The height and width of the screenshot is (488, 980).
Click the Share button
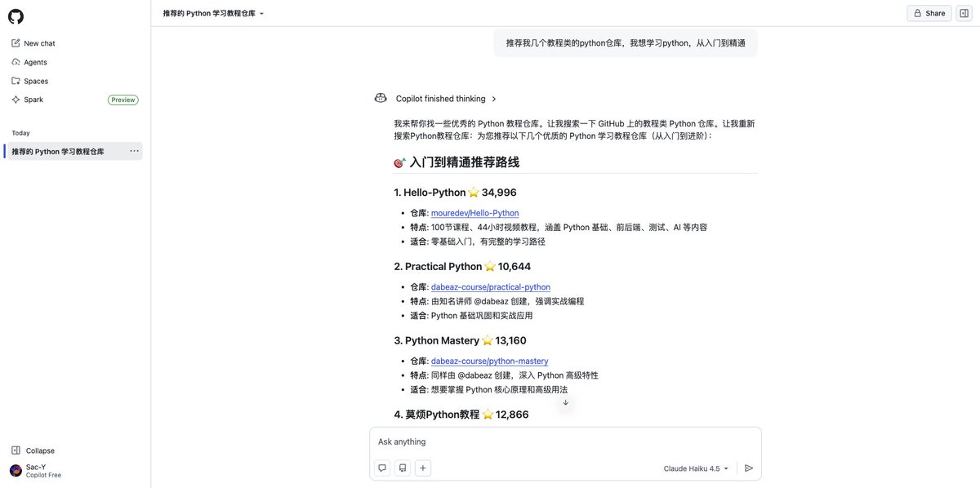pyautogui.click(x=929, y=13)
